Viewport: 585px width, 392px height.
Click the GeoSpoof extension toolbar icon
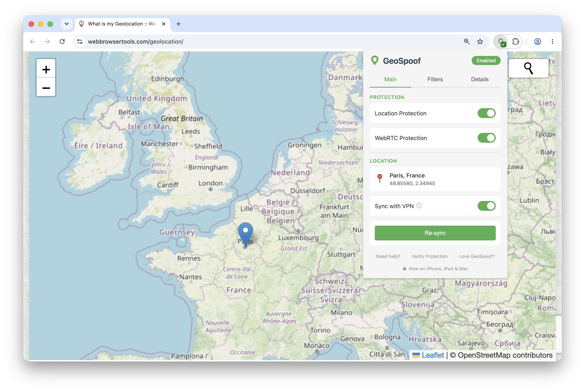point(501,42)
